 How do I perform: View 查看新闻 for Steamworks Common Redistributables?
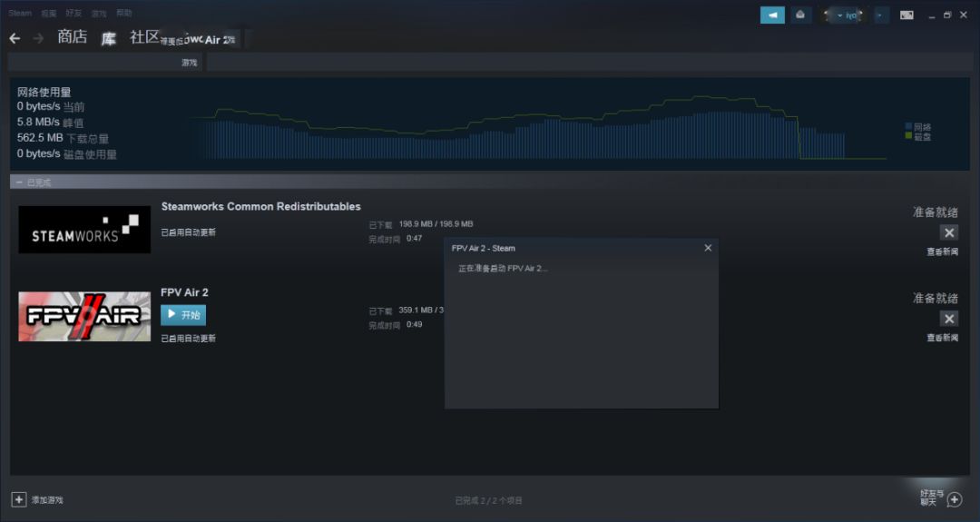(x=942, y=251)
